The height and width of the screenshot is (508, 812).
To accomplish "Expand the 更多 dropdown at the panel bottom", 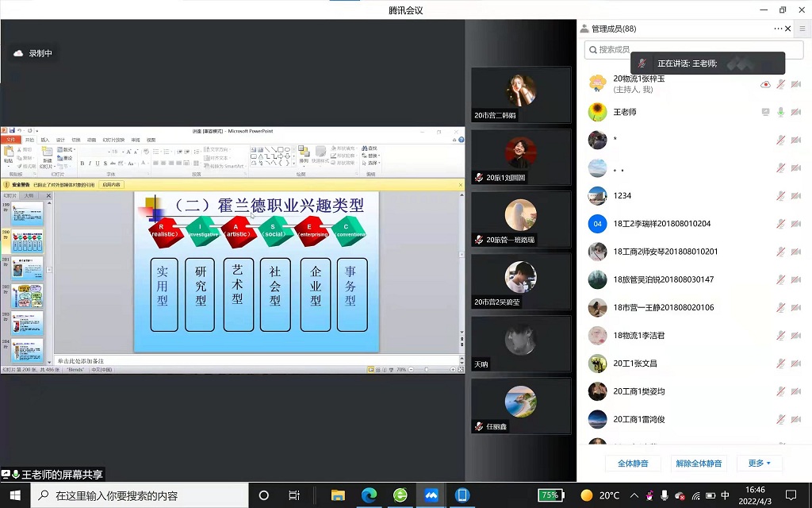I will click(759, 463).
